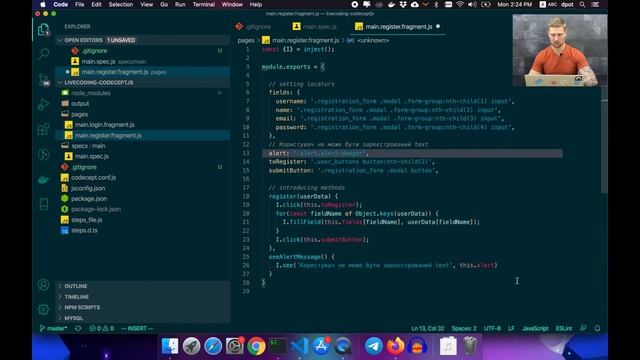Open the Trash in the dock
640x360 pixels.
(470, 346)
